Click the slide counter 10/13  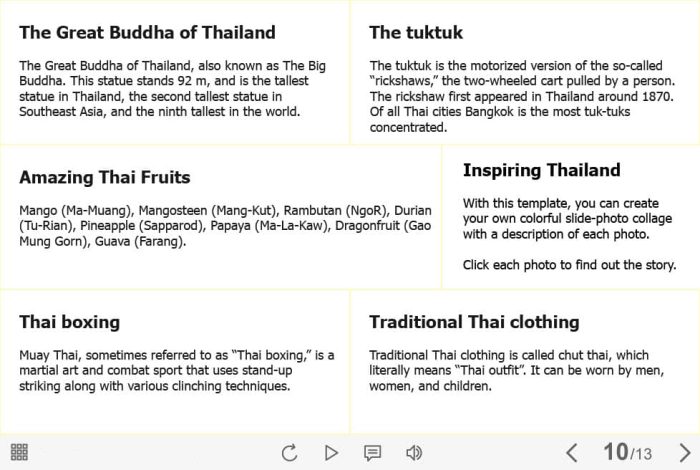pos(628,452)
